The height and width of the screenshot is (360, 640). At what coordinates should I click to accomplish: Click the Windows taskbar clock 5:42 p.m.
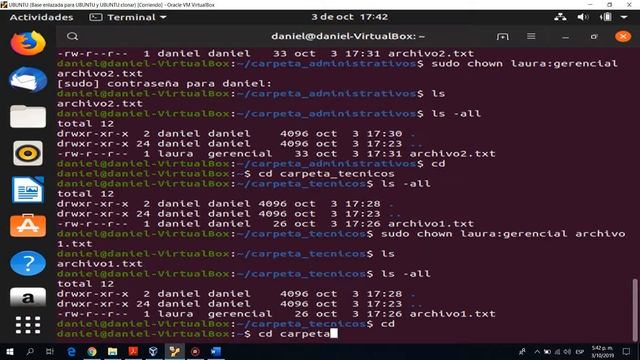pyautogui.click(x=602, y=352)
